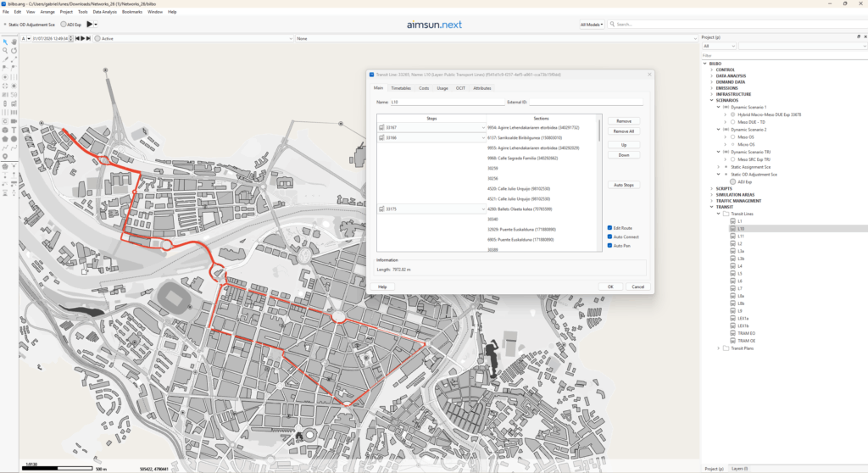
Task: Click the Name field containing L10
Action: tap(448, 102)
